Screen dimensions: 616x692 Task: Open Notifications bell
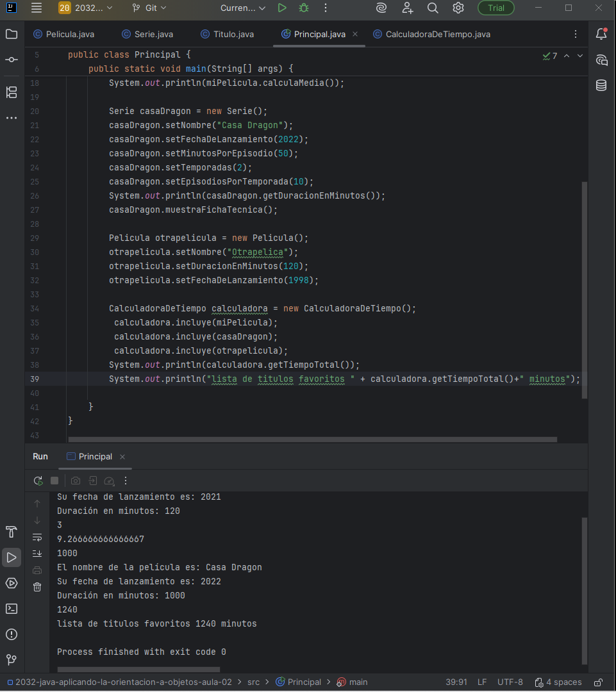601,33
